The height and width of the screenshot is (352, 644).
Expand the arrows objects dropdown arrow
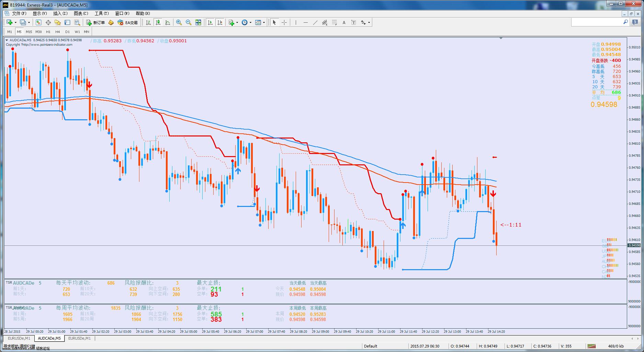pos(369,22)
